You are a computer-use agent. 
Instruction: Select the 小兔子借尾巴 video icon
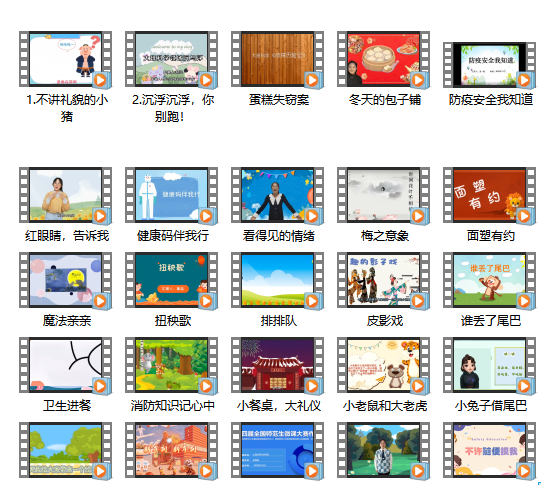(x=489, y=365)
